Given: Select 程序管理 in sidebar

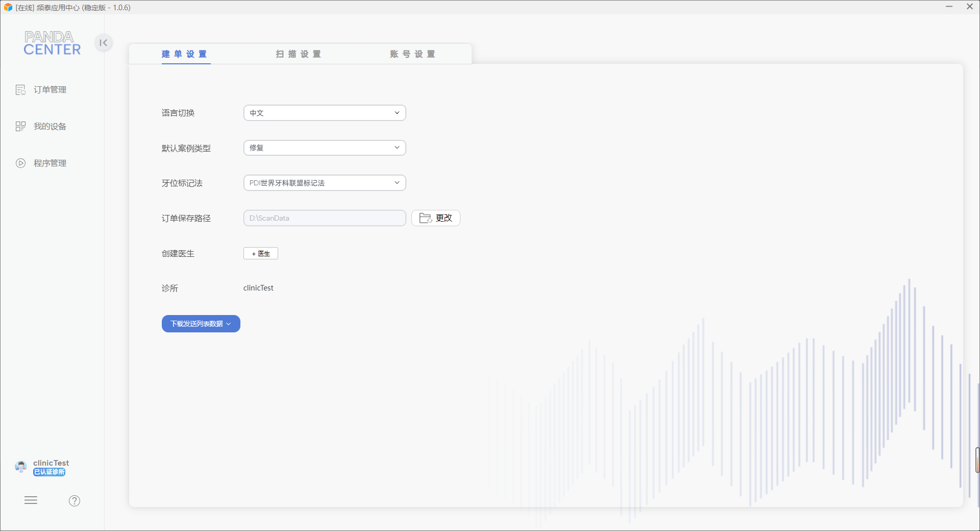Looking at the screenshot, I should click(x=50, y=163).
